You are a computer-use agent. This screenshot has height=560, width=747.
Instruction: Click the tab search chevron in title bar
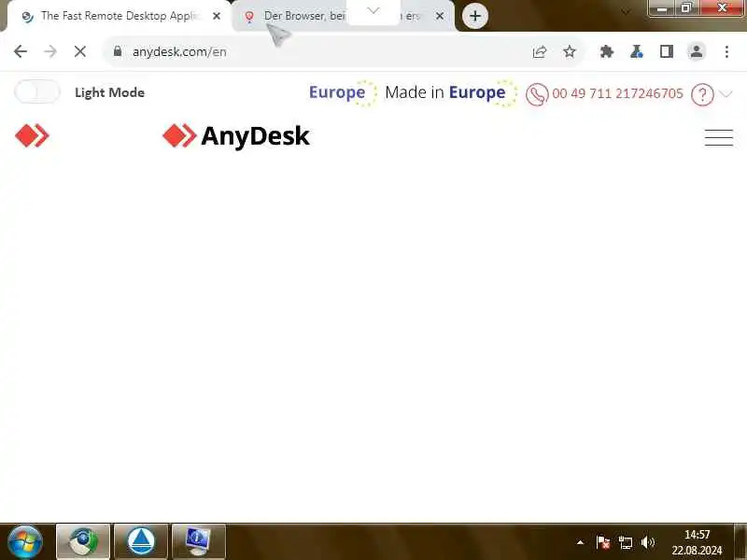coord(625,12)
